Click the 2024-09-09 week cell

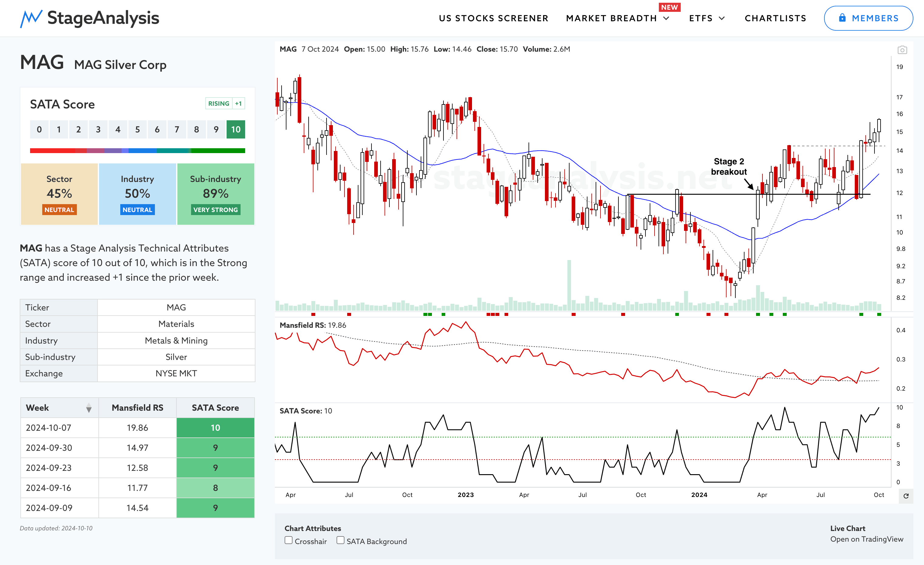coord(59,508)
